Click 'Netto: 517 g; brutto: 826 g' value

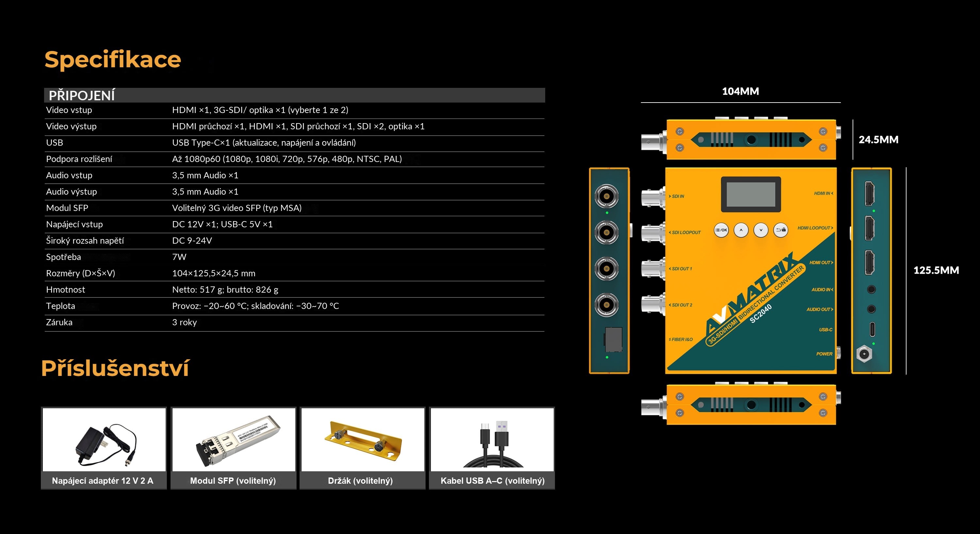[225, 290]
